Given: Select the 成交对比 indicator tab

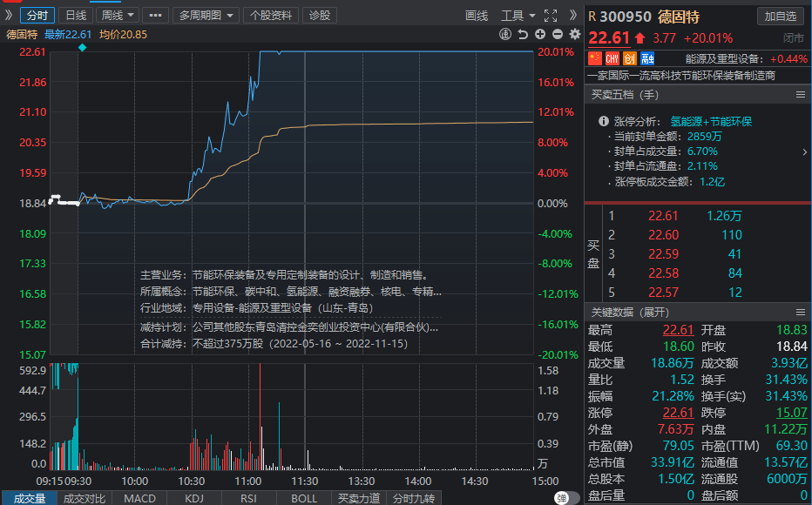Looking at the screenshot, I should tap(84, 498).
